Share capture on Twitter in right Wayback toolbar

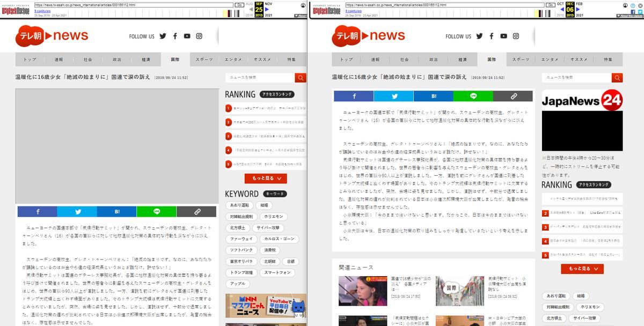(640, 12)
